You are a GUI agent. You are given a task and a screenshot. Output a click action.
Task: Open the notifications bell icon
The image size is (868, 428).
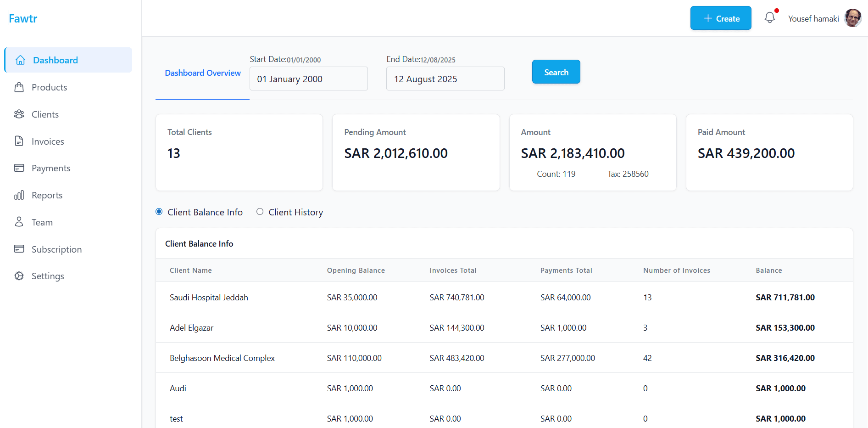(x=770, y=17)
